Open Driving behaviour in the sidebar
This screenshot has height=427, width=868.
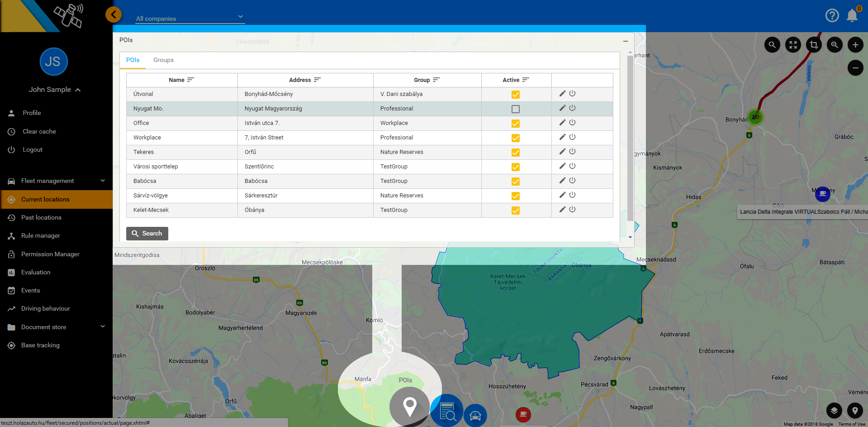coord(45,309)
